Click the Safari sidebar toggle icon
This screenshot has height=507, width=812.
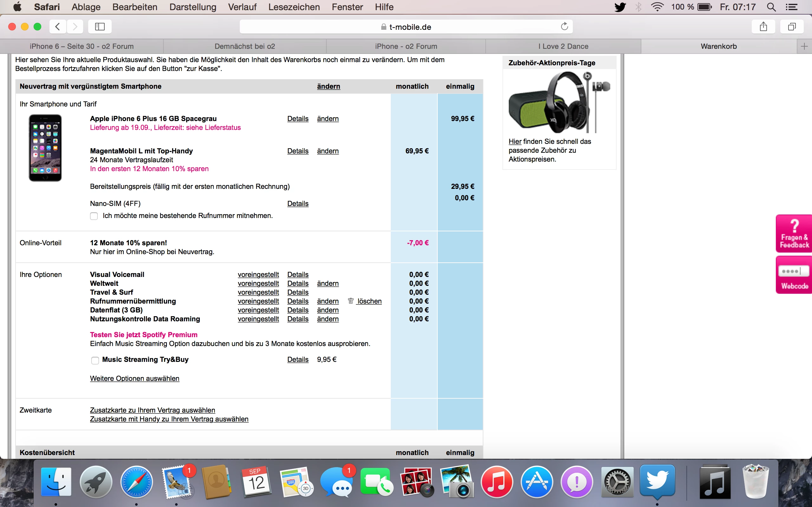pos(100,27)
